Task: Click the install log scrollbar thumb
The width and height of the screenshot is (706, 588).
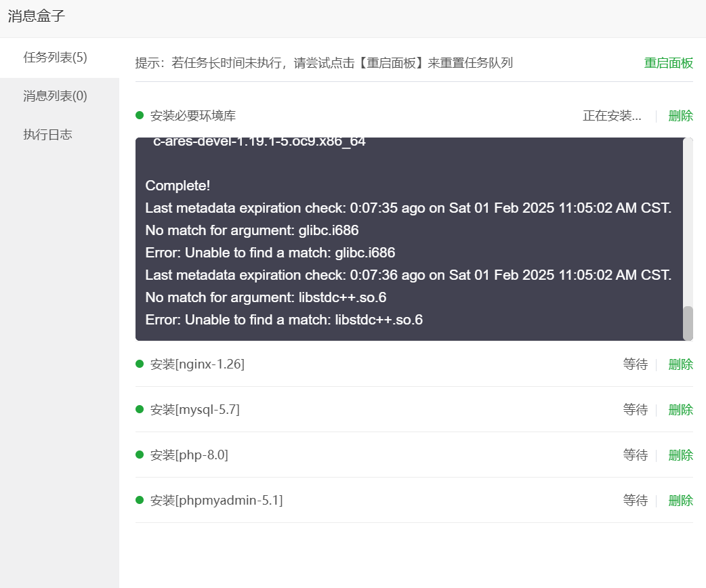Action: point(688,323)
